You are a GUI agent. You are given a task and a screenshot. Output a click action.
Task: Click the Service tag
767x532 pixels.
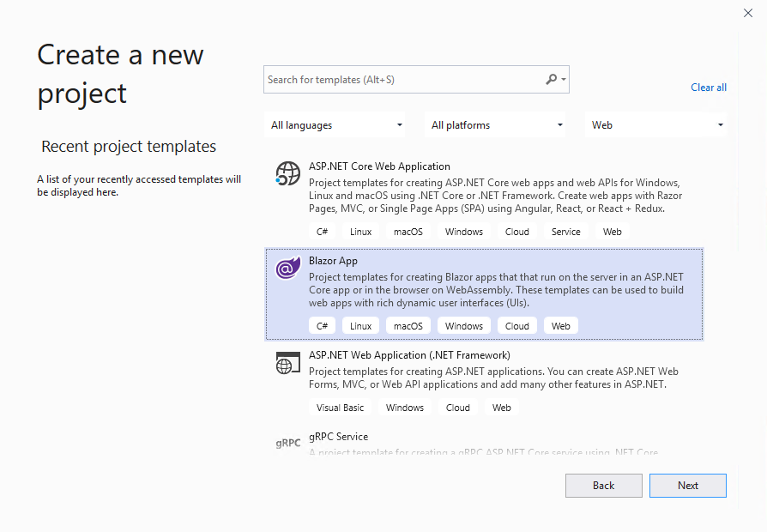566,232
